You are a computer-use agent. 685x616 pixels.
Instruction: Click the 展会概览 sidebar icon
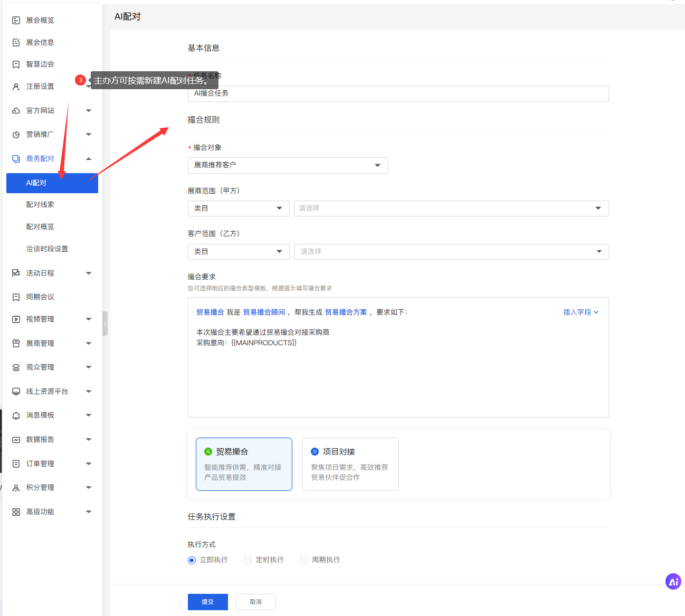pyautogui.click(x=16, y=21)
